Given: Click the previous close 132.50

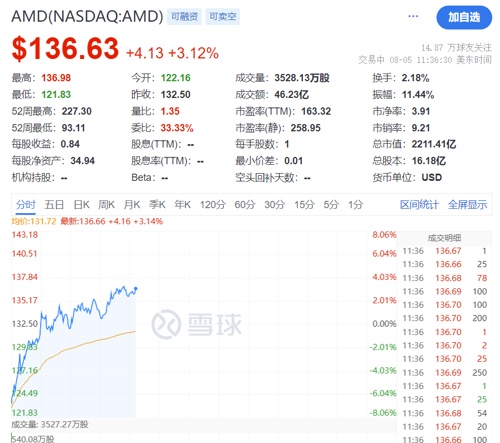Looking at the screenshot, I should point(176,95).
